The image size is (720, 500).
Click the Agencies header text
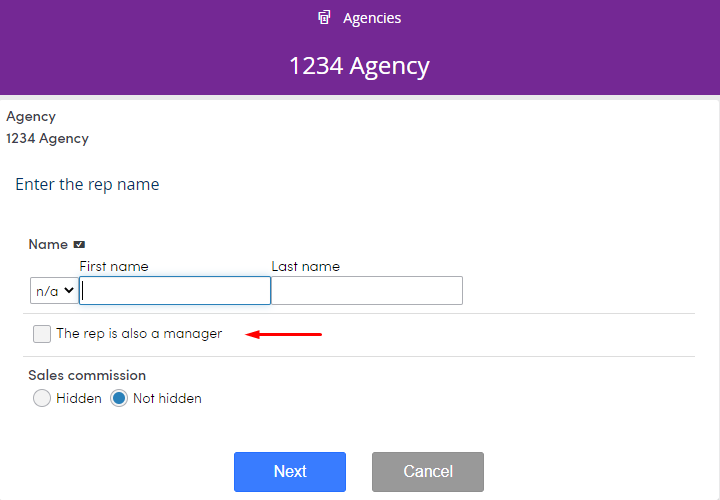click(x=371, y=18)
